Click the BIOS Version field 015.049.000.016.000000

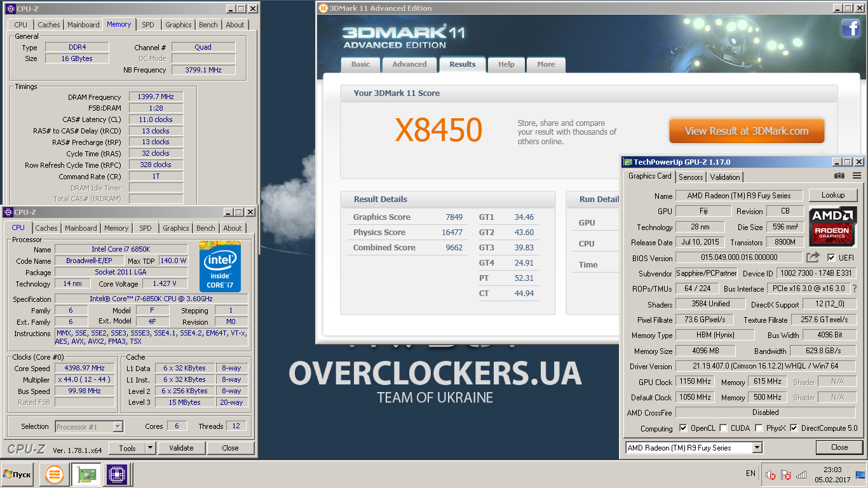pyautogui.click(x=738, y=257)
